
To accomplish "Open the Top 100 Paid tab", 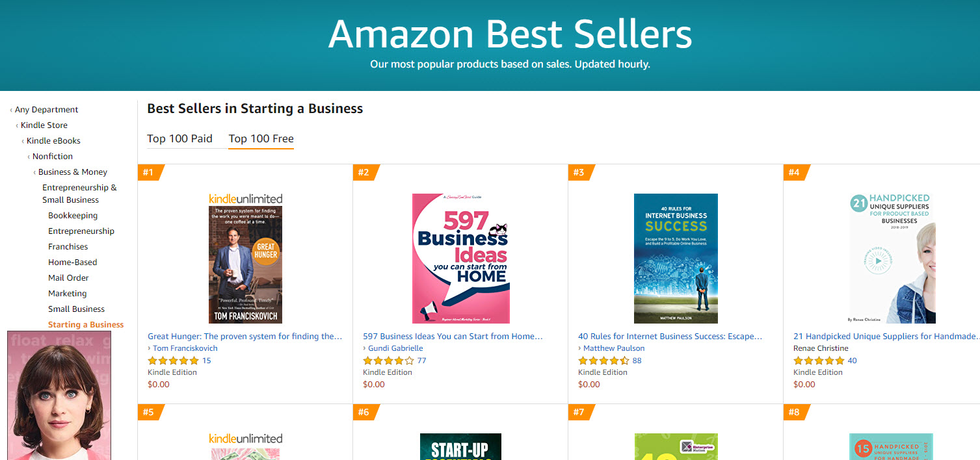I will click(179, 138).
